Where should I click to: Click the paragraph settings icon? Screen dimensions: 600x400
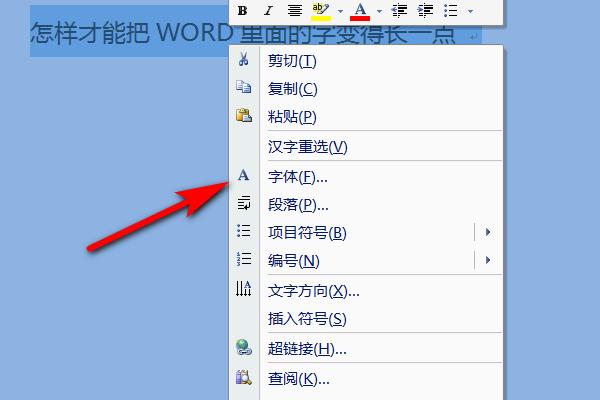pyautogui.click(x=244, y=203)
